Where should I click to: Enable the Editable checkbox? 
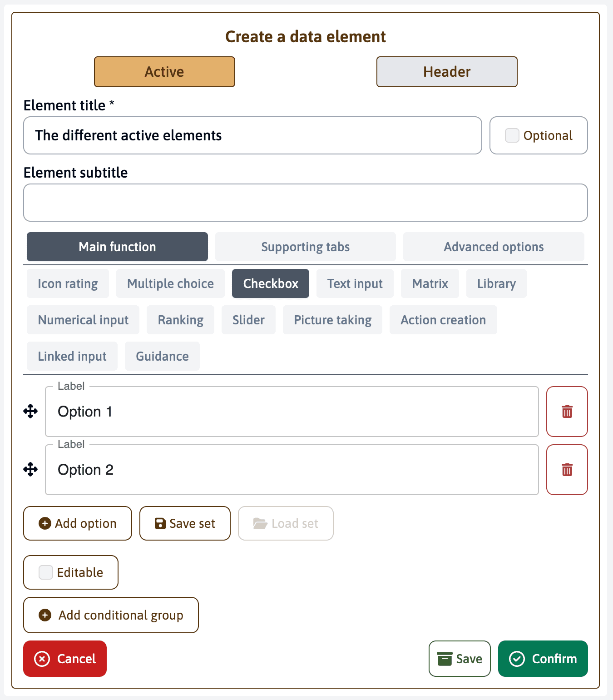tap(46, 572)
